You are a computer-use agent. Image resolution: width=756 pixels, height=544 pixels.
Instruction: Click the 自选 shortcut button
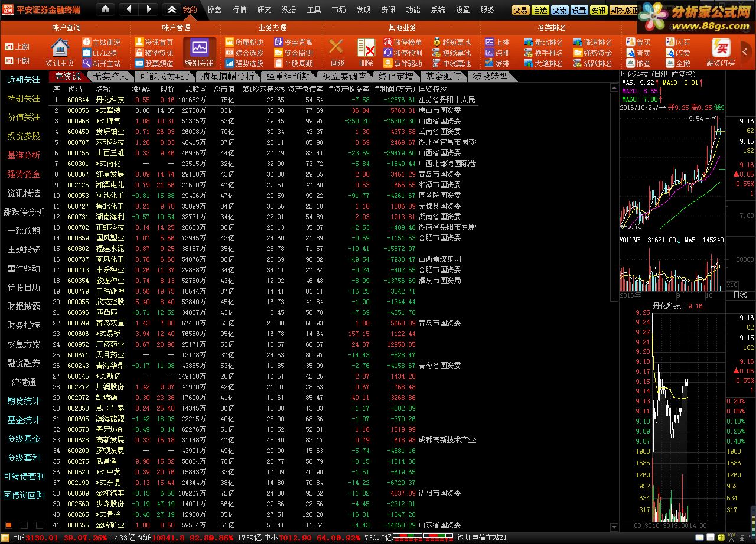[540, 11]
